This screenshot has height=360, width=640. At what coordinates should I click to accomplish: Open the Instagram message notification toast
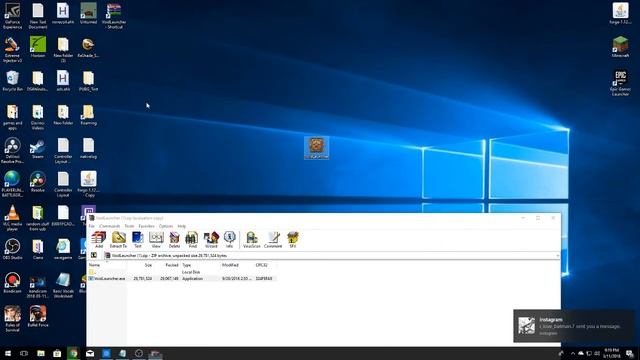(574, 326)
